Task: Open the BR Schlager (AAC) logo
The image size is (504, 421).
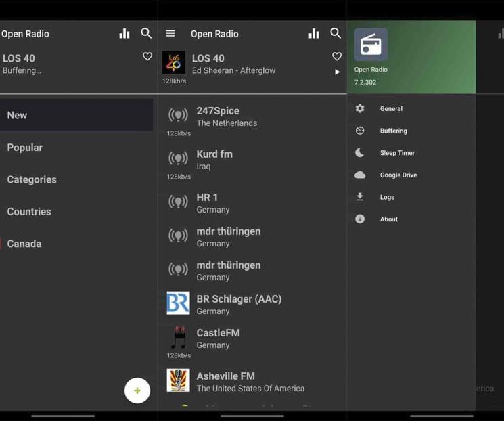Action: pyautogui.click(x=178, y=303)
